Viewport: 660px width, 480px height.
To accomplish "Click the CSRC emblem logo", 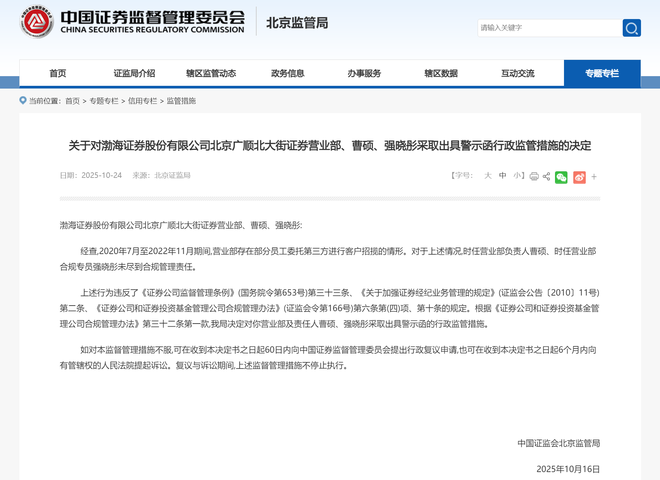I will pos(36,23).
